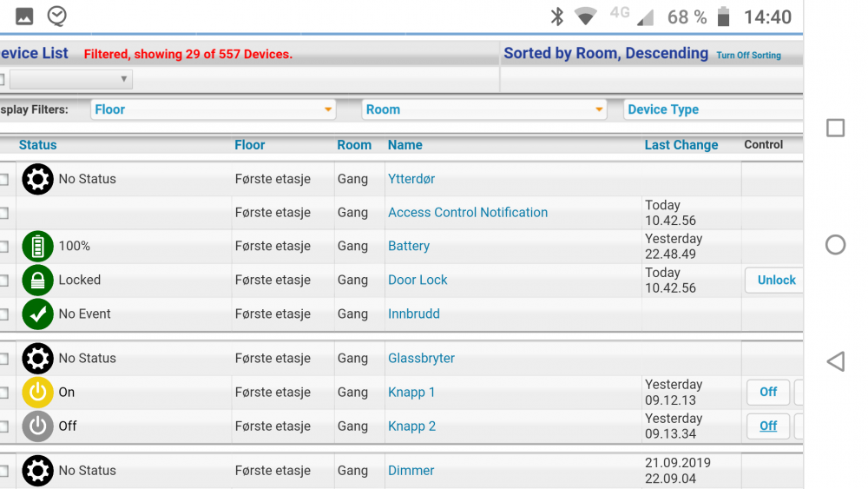868x489 pixels.
Task: Click the yellow power icon for Knapp 1
Action: point(37,393)
